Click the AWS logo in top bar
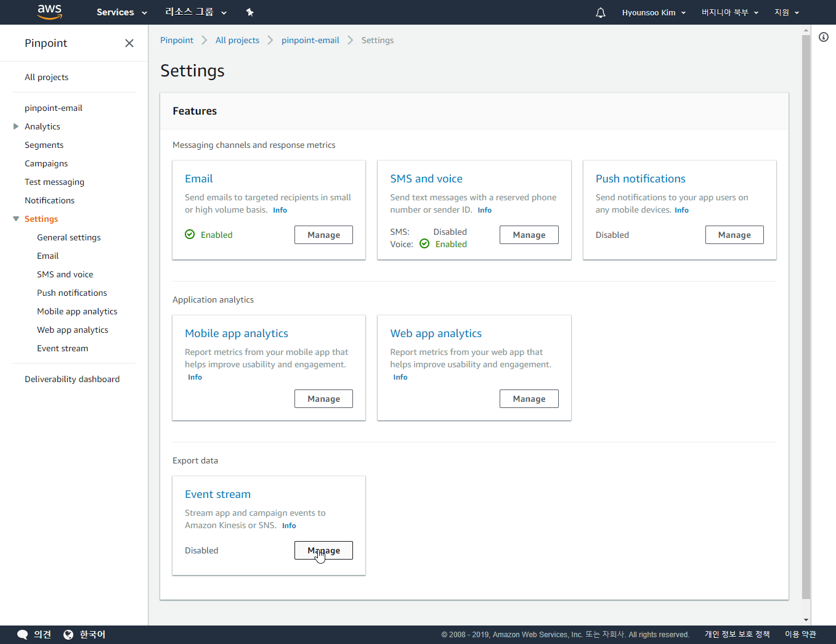 tap(49, 12)
